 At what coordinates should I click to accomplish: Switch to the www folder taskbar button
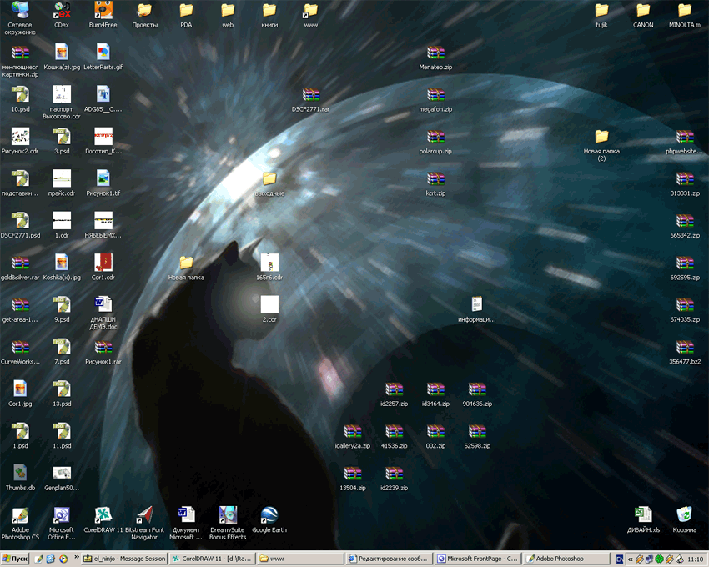(300, 559)
